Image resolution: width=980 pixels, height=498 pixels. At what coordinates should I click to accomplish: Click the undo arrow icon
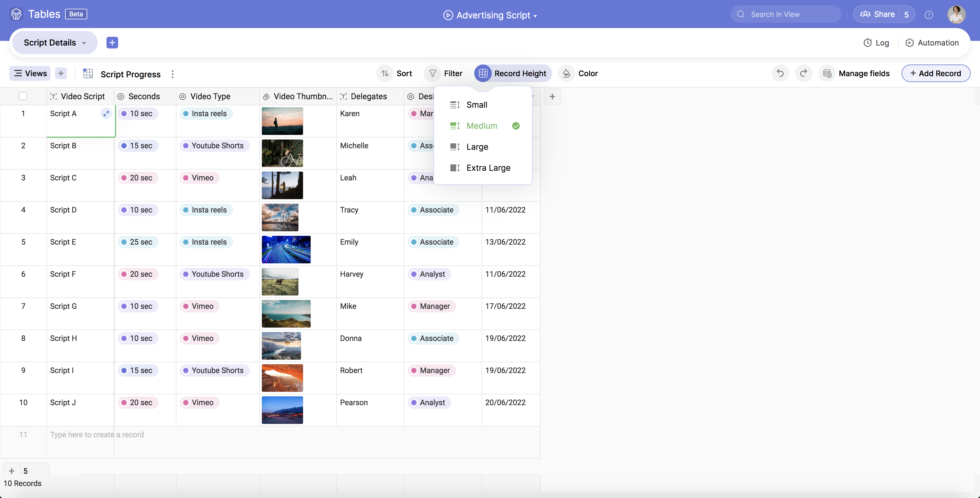click(780, 74)
